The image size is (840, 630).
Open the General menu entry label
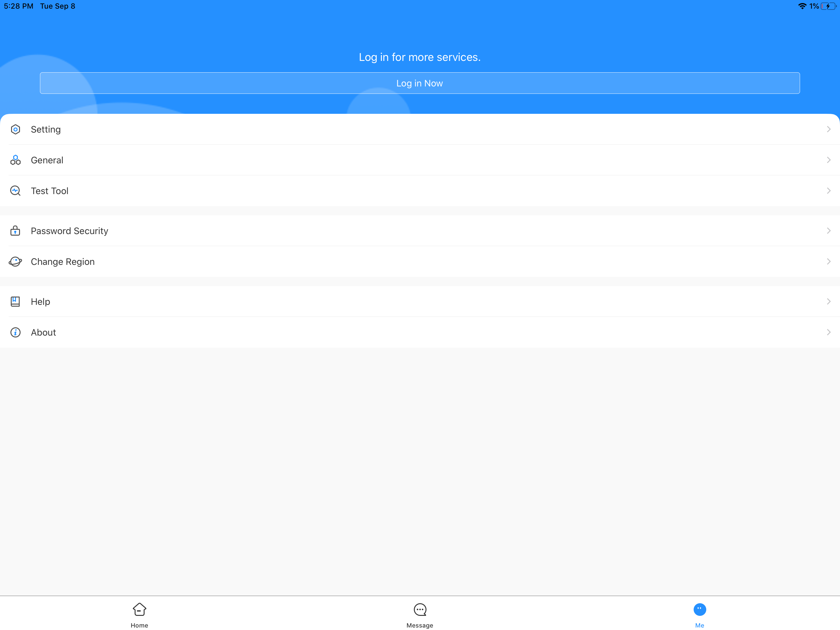coord(47,160)
